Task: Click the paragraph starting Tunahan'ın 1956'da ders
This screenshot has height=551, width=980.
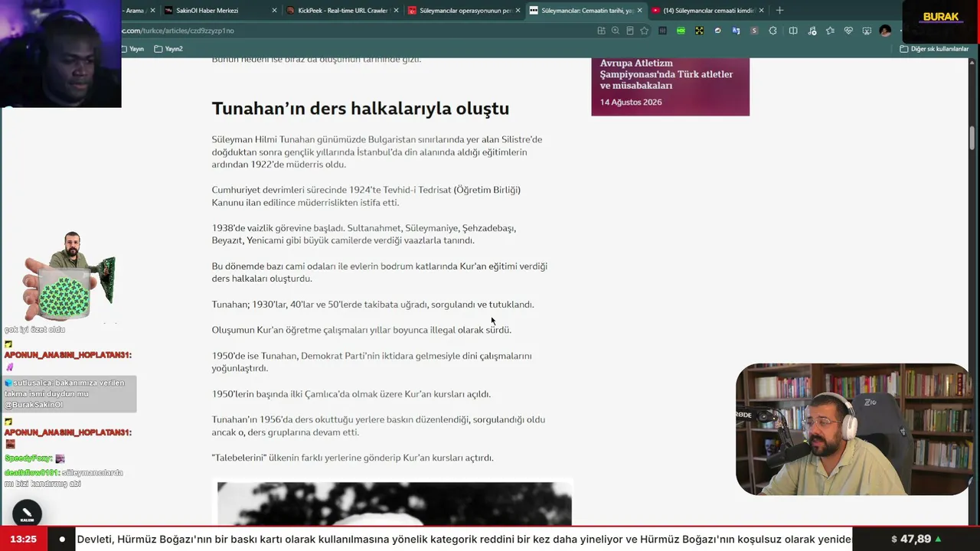Action: coord(379,425)
